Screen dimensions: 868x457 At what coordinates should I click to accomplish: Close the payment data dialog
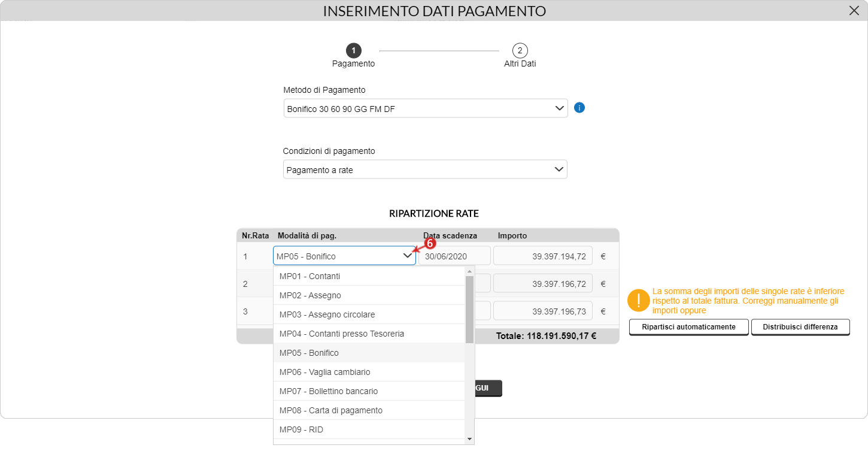[854, 11]
